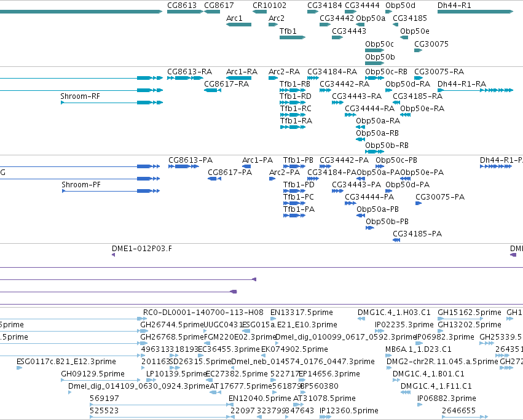
Task: Select the Arc1-RA transcript label
Action: 242,72
